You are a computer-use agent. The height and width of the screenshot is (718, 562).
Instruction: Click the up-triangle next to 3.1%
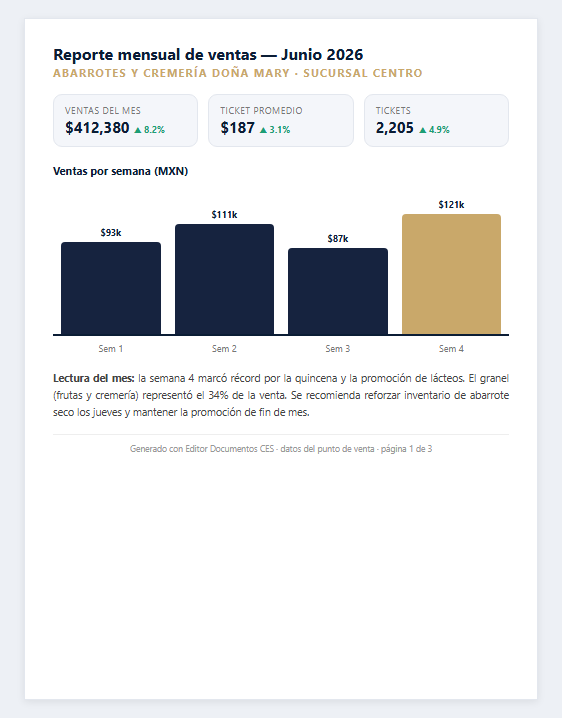263,130
